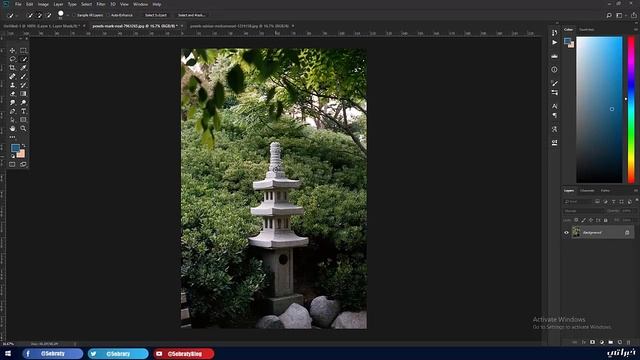Open the brush size picker dropdown
This screenshot has width=640, height=360.
coord(67,15)
